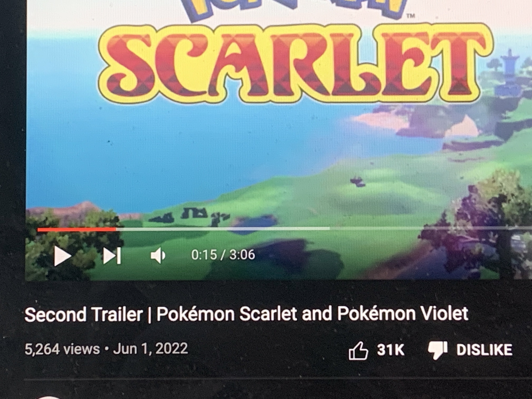This screenshot has width=532, height=399.
Task: Select the Second Trailer video title
Action: [246, 314]
